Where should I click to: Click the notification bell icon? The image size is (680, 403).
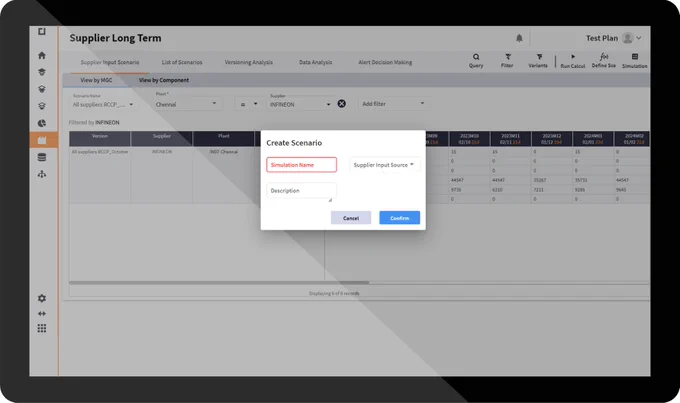coord(519,38)
